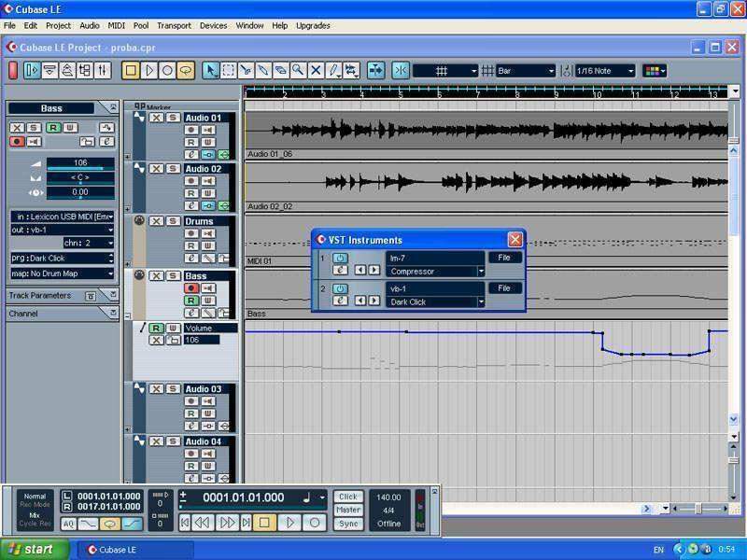Select the Glue tube tool
The image size is (747, 560).
coord(263,70)
